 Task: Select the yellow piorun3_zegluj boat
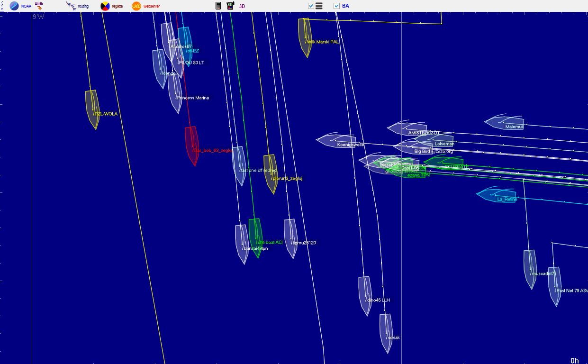271,174
